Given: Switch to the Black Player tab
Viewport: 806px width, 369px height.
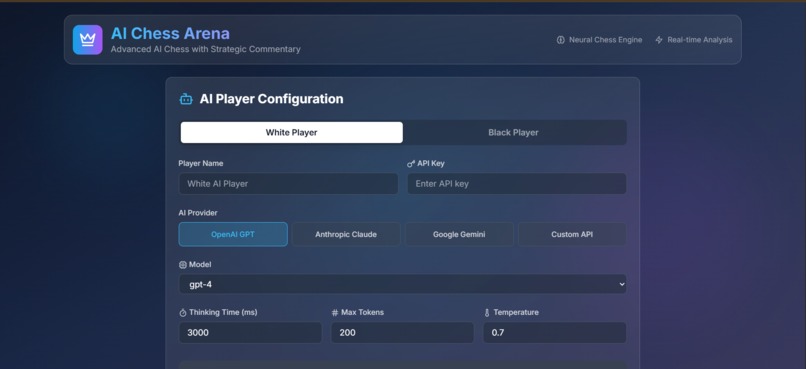Looking at the screenshot, I should click(x=514, y=133).
